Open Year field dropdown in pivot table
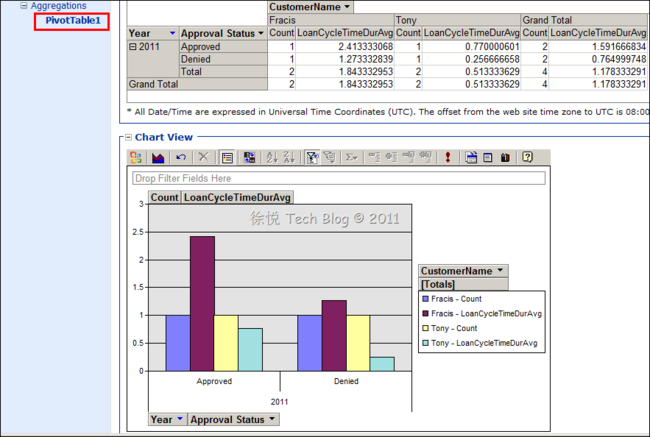650x437 pixels. point(172,33)
